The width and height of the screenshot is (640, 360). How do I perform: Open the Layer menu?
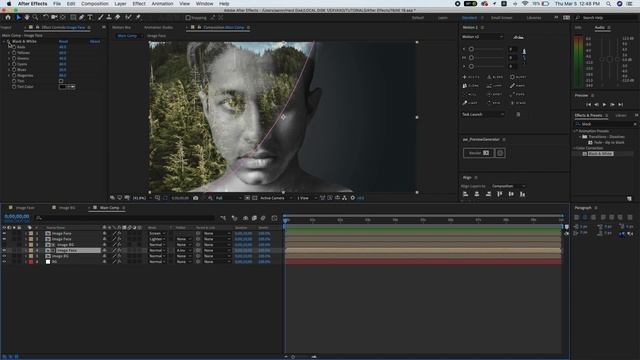point(120,4)
